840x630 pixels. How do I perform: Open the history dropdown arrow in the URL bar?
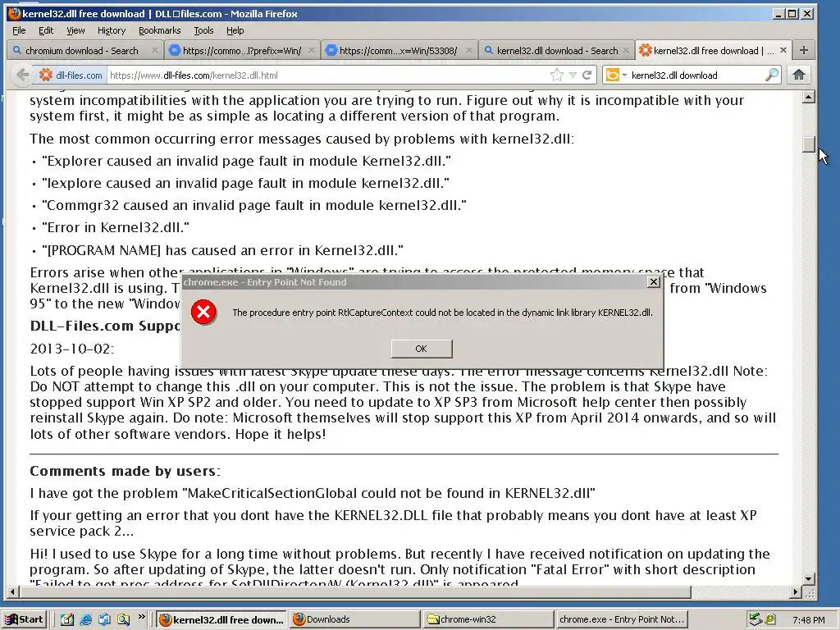point(573,75)
